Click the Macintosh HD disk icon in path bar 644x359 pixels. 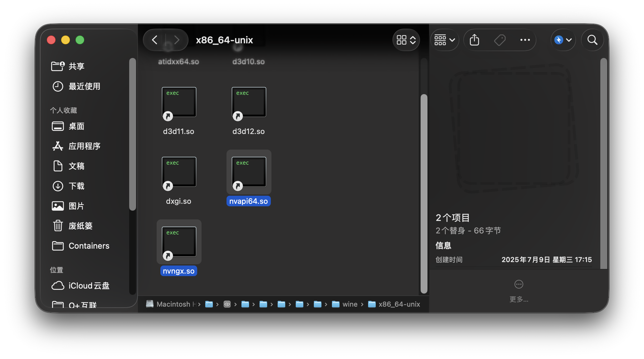point(150,304)
